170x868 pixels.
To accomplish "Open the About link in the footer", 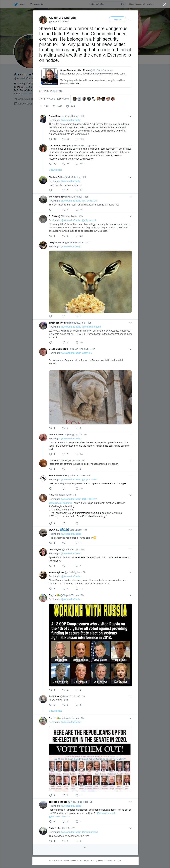I will [x=66, y=860].
